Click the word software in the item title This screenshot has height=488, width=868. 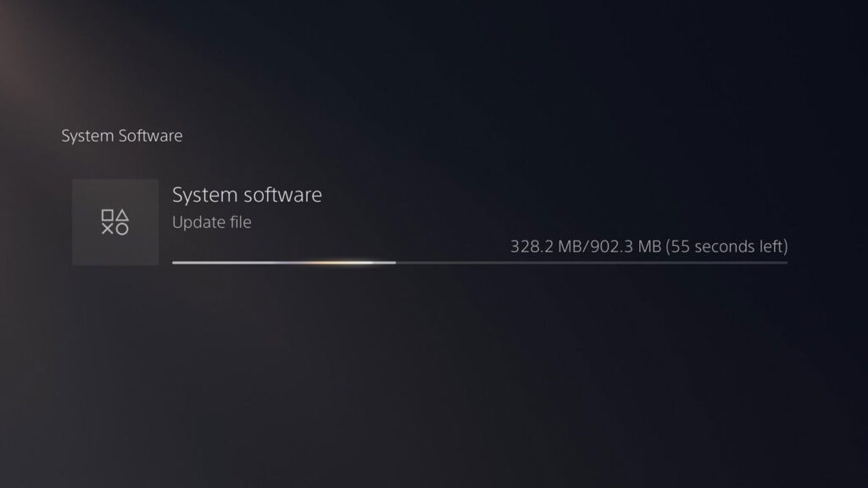pyautogui.click(x=283, y=195)
